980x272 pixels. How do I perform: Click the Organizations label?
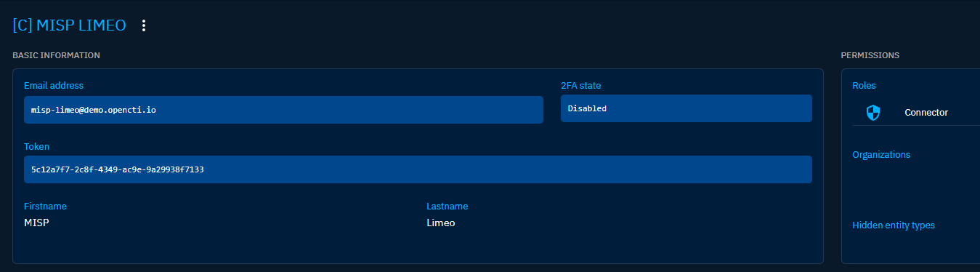pos(881,155)
